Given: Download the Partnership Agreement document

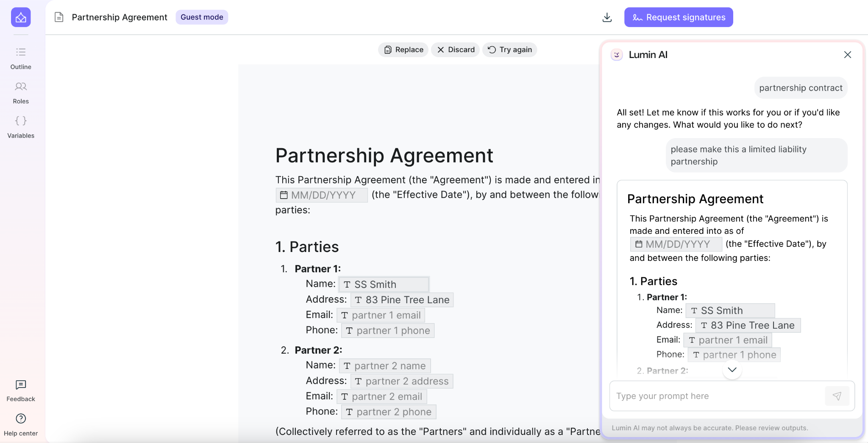Looking at the screenshot, I should point(607,17).
